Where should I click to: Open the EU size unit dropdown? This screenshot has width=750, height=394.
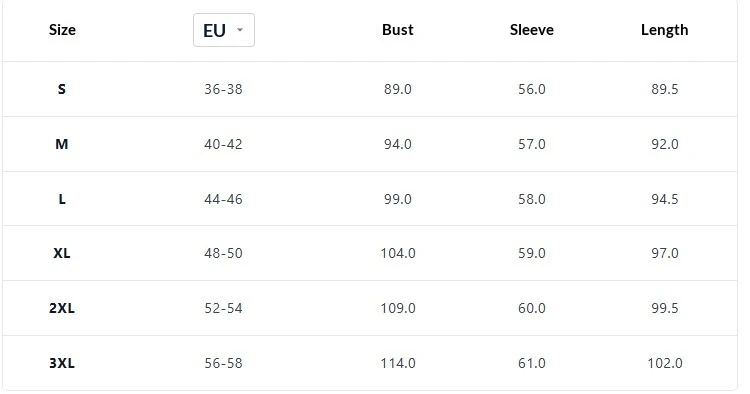click(x=224, y=30)
